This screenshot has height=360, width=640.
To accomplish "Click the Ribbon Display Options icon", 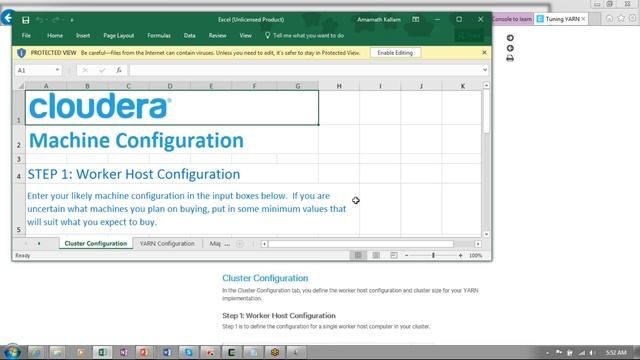I will (x=416, y=19).
